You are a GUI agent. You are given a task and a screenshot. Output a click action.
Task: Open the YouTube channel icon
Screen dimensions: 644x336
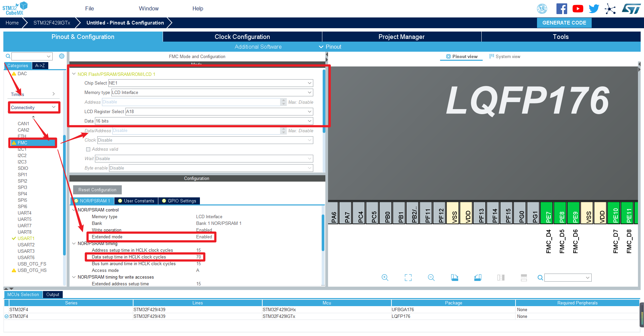[x=578, y=9]
